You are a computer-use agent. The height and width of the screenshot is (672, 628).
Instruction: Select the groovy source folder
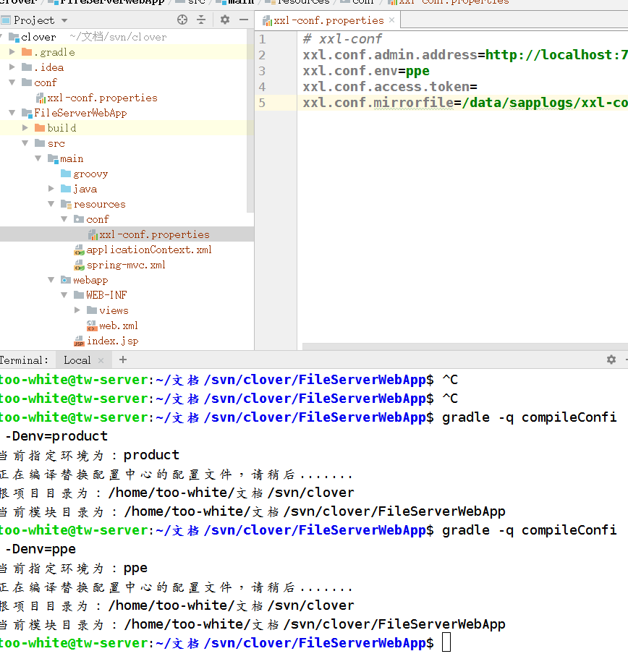90,174
